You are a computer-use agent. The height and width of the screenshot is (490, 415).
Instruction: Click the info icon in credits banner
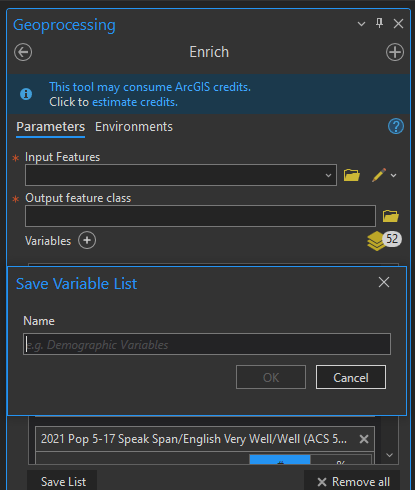point(26,94)
